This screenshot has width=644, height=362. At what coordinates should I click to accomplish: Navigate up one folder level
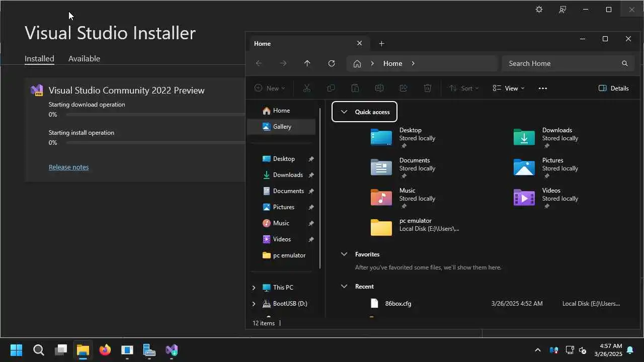coord(307,63)
